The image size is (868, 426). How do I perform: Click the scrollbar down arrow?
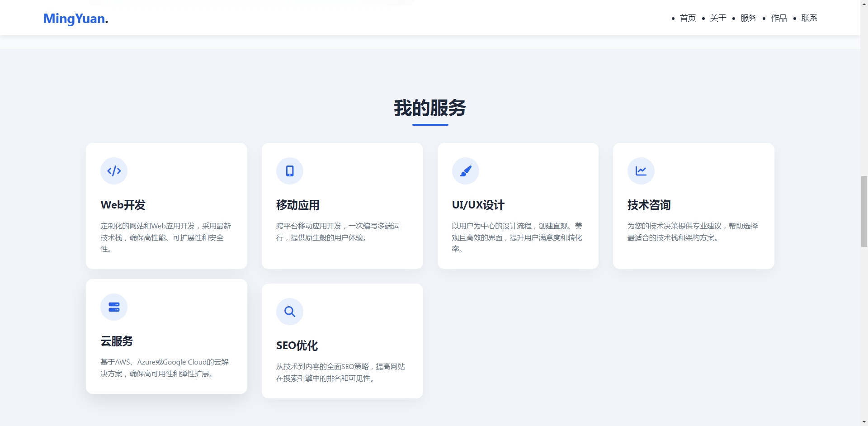[x=864, y=421]
